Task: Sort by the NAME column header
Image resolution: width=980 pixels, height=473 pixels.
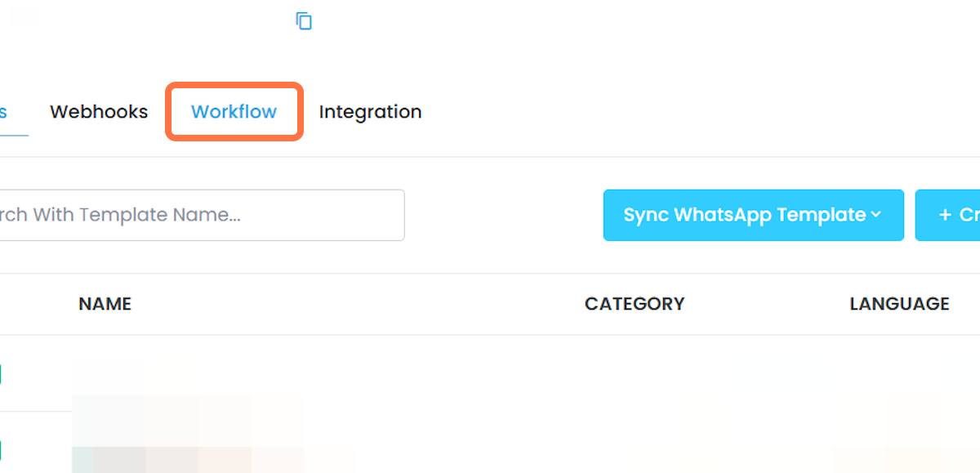Action: (x=105, y=304)
